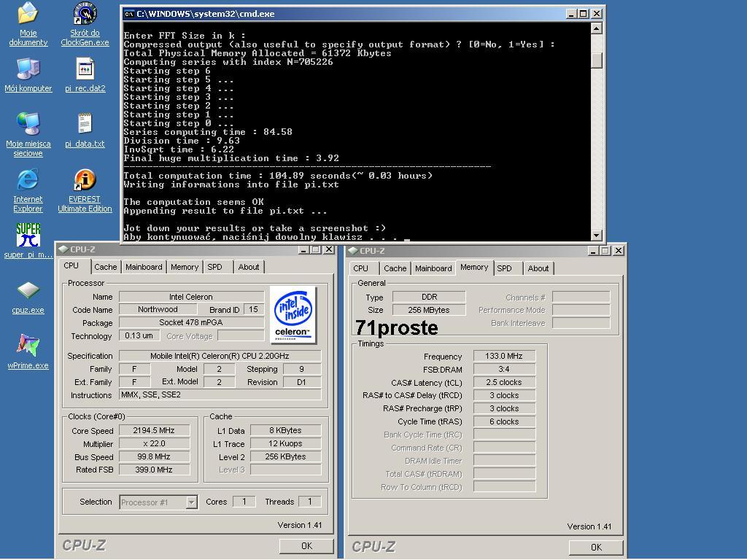
Task: Open Cache tab in right CPU-Z window
Action: pos(395,268)
